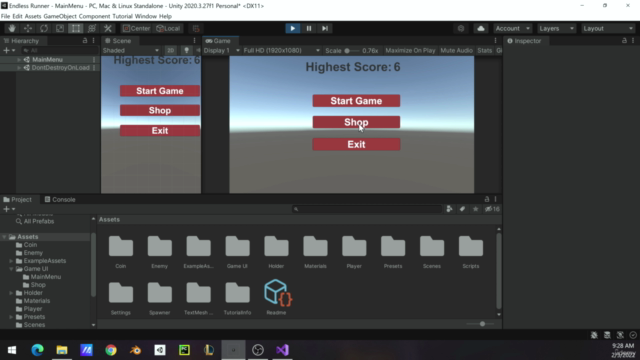Screen dimensions: 640x360
Task: Open the Window menu
Action: point(146,16)
